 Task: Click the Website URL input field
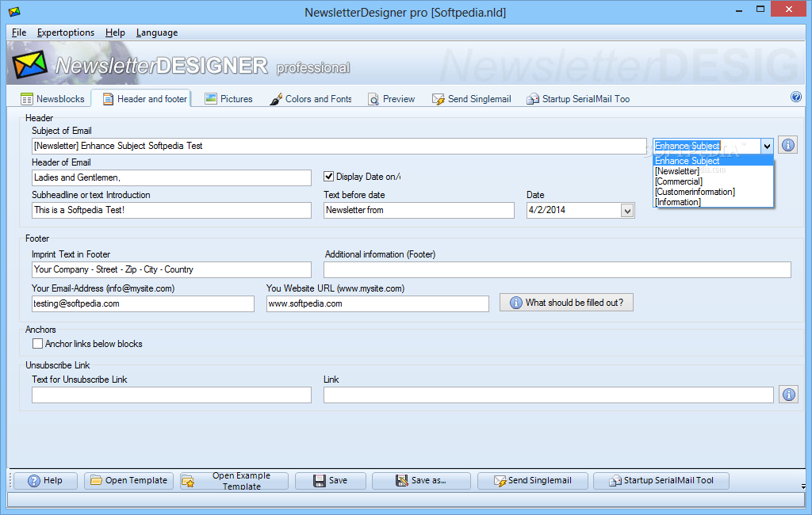[377, 303]
